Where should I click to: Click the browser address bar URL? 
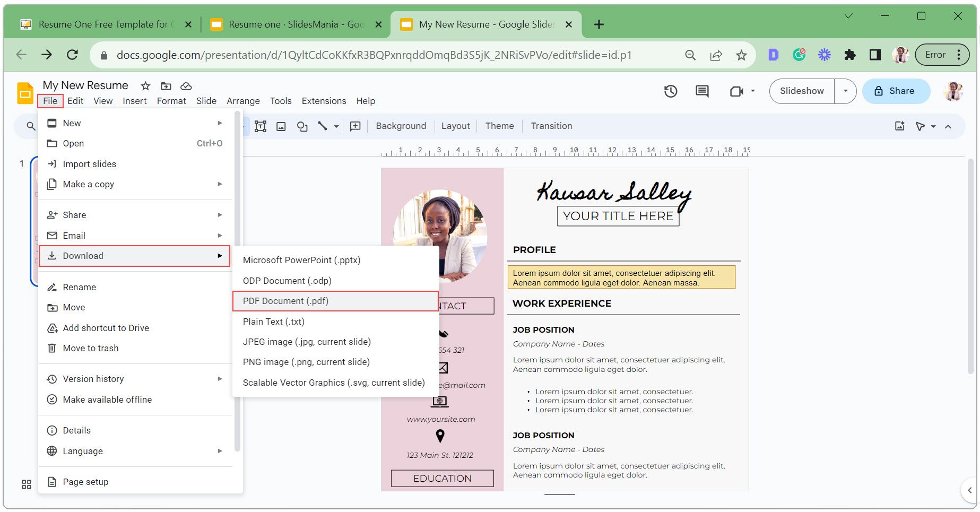point(374,55)
